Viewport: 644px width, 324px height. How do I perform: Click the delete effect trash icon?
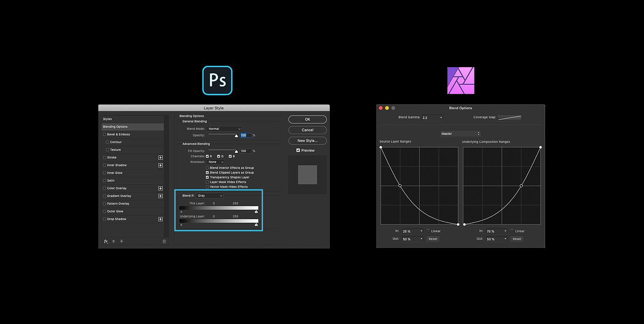pos(164,241)
